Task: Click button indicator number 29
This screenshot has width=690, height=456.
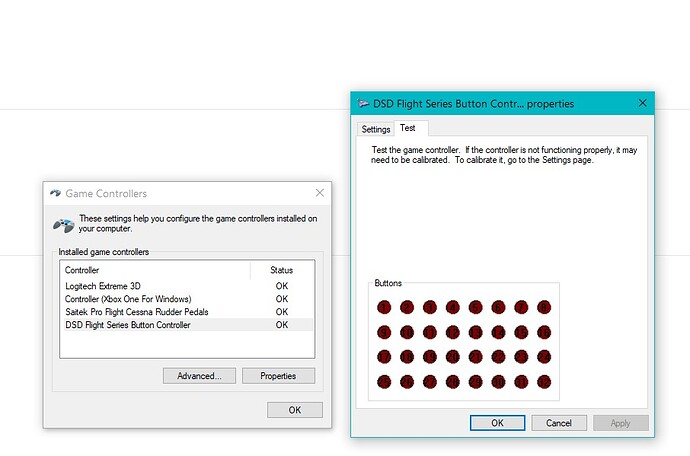Action: [475, 381]
